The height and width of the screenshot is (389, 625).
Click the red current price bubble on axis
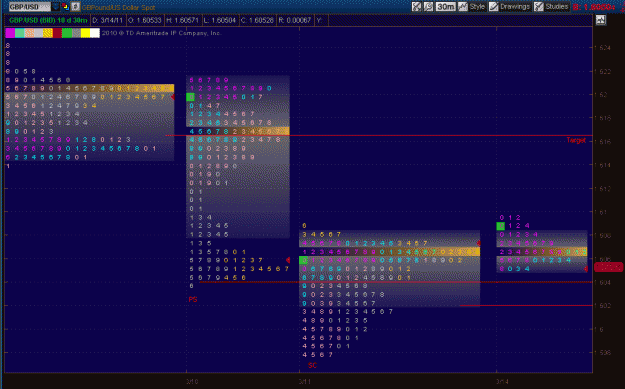[609, 267]
